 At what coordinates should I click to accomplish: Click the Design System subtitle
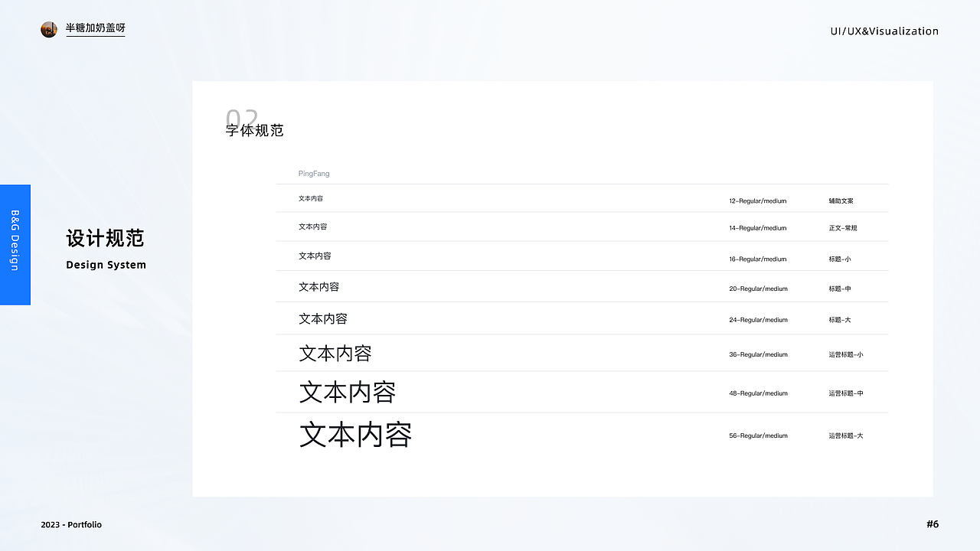coord(106,265)
